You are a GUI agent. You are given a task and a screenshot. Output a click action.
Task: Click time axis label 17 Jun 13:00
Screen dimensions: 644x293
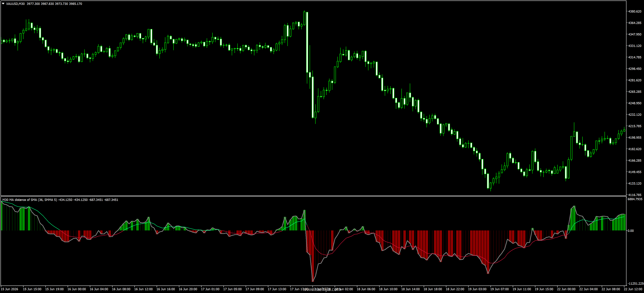click(x=277, y=290)
